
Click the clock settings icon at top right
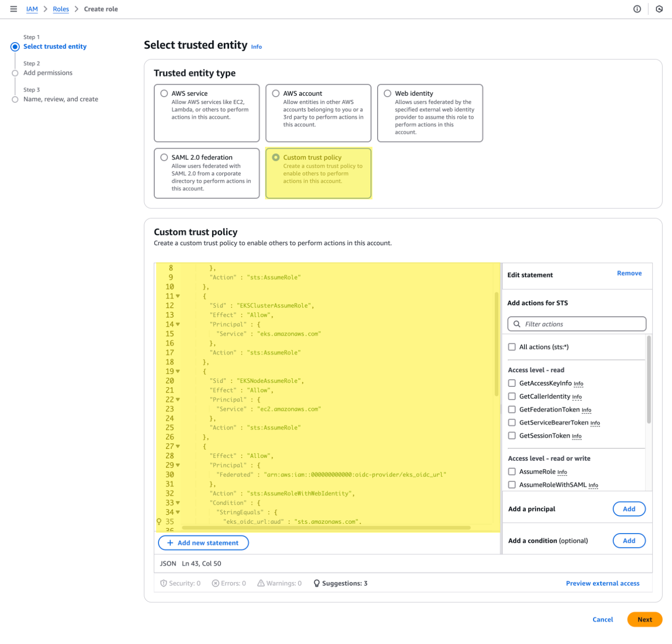tap(659, 9)
